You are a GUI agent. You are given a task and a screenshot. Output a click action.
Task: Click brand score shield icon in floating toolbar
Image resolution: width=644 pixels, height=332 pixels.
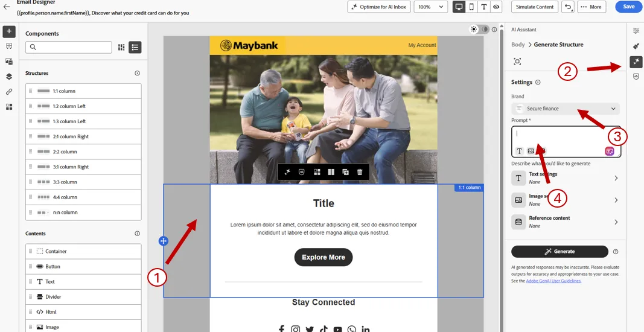tap(301, 172)
